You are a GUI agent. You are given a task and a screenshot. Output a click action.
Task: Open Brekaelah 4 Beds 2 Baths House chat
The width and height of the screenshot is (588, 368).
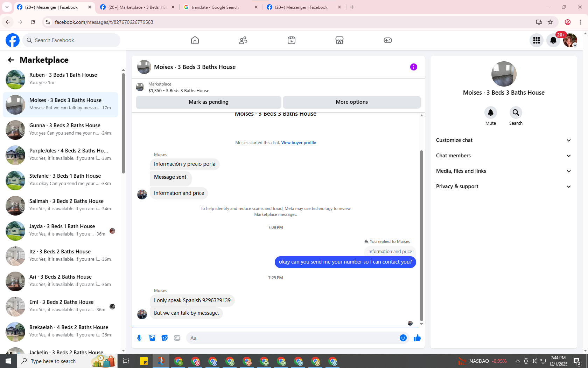tap(60, 332)
